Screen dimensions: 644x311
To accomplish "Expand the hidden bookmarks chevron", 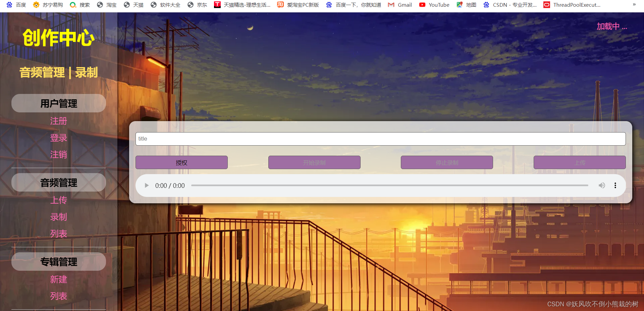I will [x=634, y=5].
